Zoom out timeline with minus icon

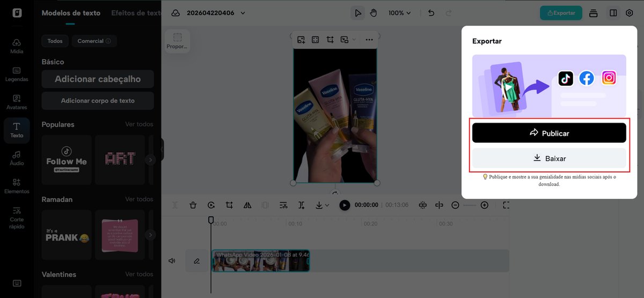[455, 205]
